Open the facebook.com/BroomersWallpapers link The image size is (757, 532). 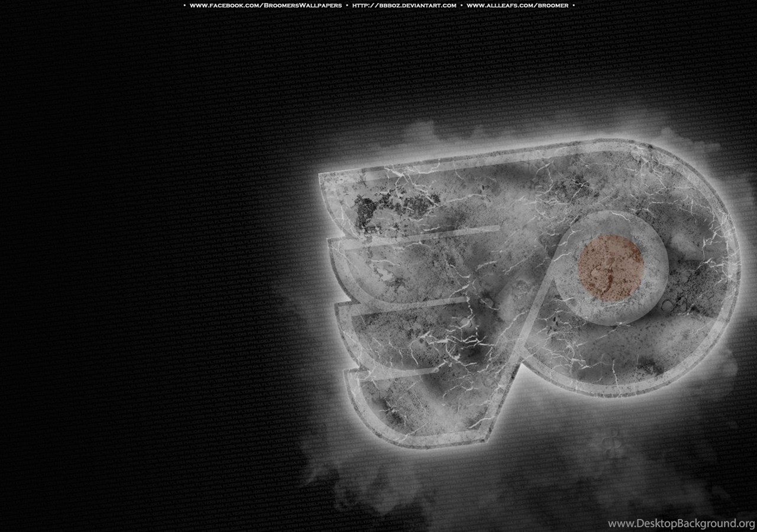(266, 5)
